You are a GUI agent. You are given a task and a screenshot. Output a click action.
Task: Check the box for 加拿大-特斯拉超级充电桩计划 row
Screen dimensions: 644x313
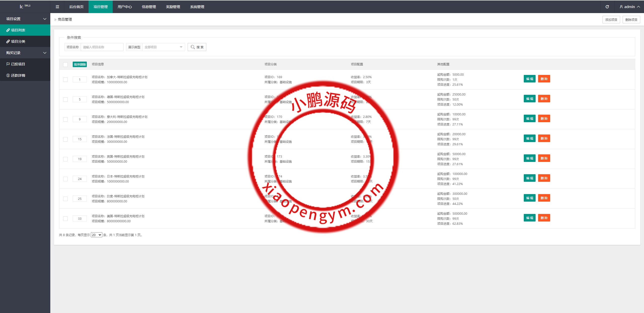click(65, 80)
